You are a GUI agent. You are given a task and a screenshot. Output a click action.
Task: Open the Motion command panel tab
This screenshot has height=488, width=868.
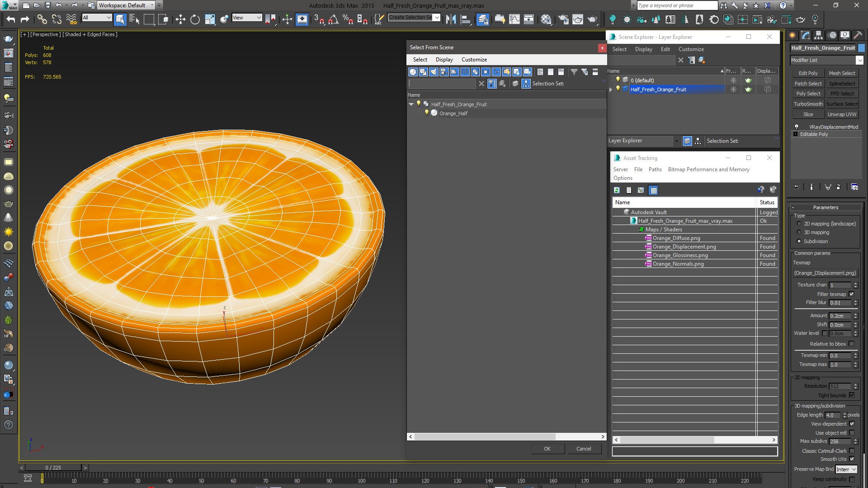(832, 35)
